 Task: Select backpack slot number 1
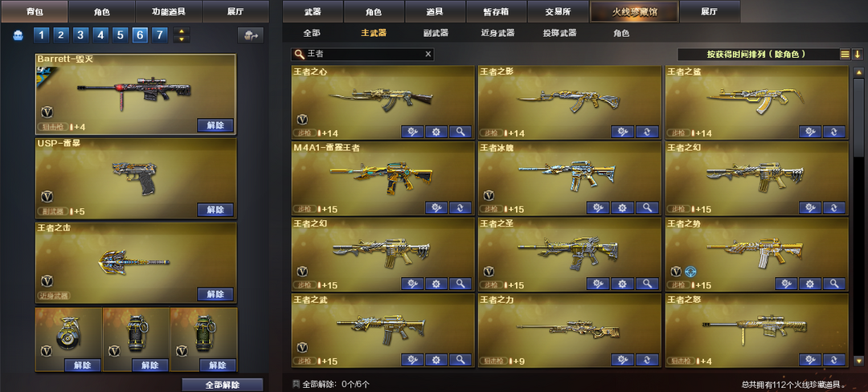tap(41, 36)
